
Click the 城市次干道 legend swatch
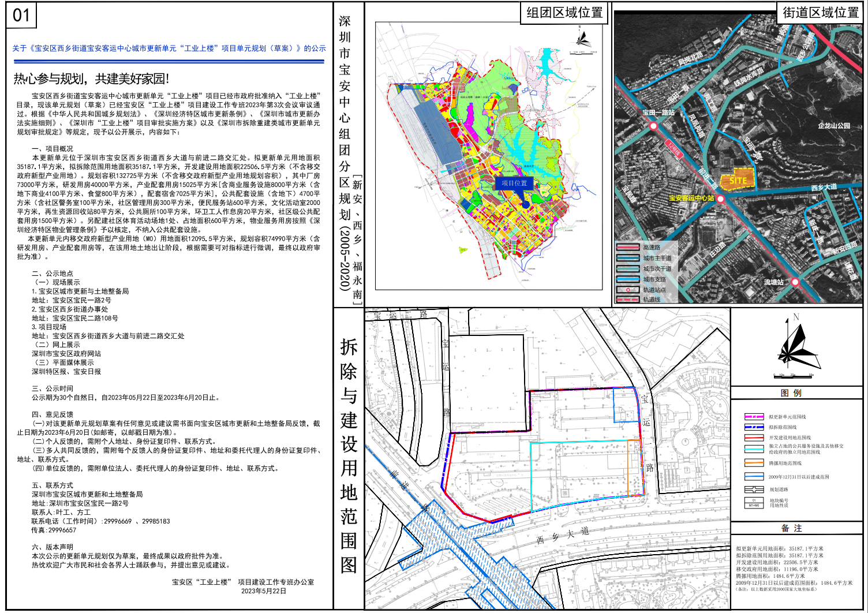628,268
